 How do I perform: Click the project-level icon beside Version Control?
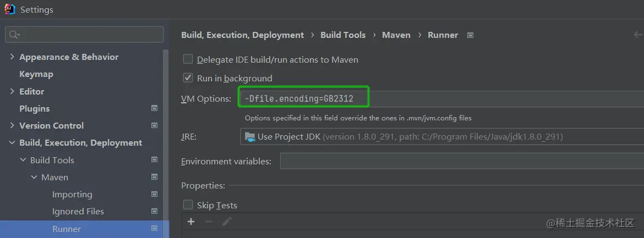pyautogui.click(x=155, y=126)
